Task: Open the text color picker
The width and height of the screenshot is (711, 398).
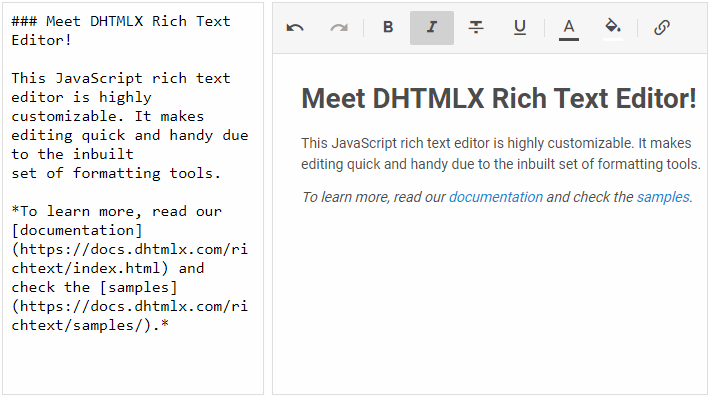Action: point(569,29)
